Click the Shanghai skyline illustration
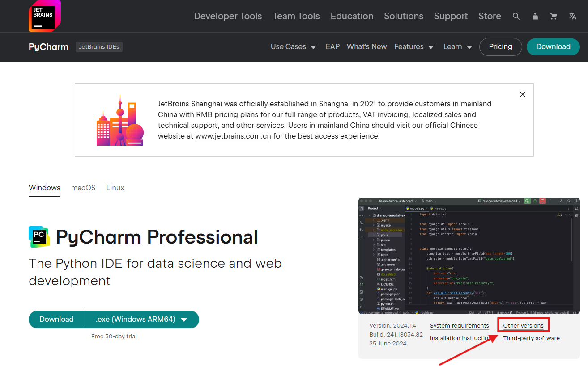 tap(120, 120)
